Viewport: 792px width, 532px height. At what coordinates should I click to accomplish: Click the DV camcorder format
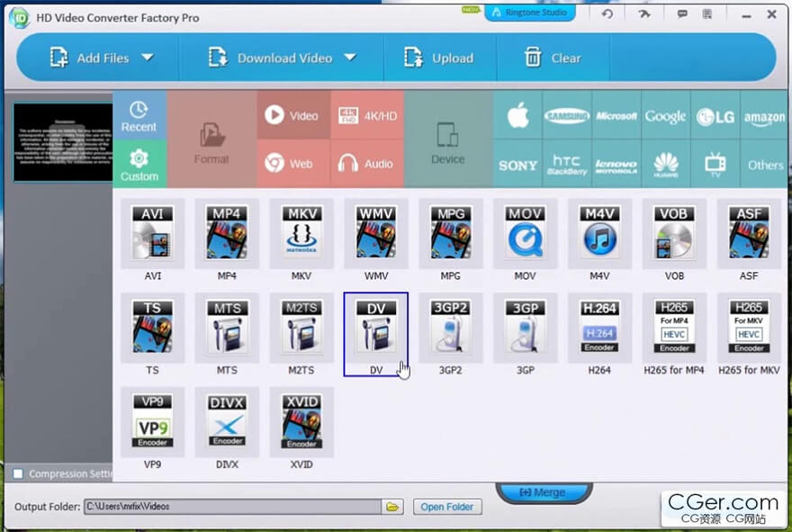pyautogui.click(x=376, y=334)
